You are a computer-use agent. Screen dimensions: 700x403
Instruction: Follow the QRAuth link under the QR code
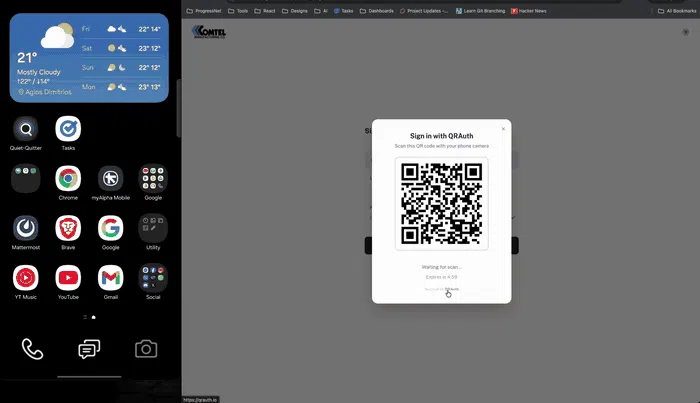(452, 289)
